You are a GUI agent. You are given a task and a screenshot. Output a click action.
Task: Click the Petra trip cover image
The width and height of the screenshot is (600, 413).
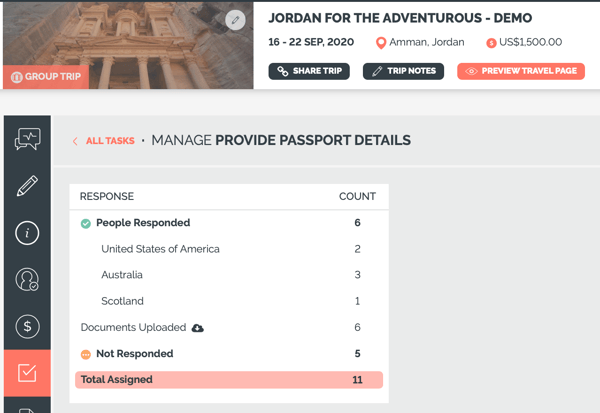128,45
